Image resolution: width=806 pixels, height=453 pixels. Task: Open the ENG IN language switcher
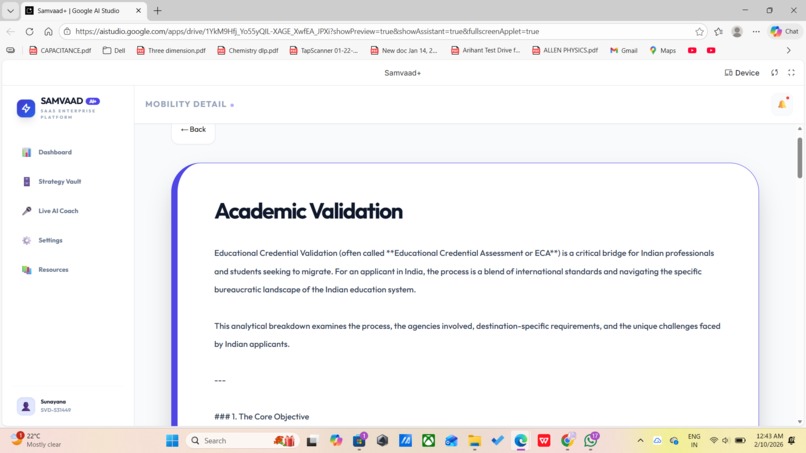click(694, 441)
